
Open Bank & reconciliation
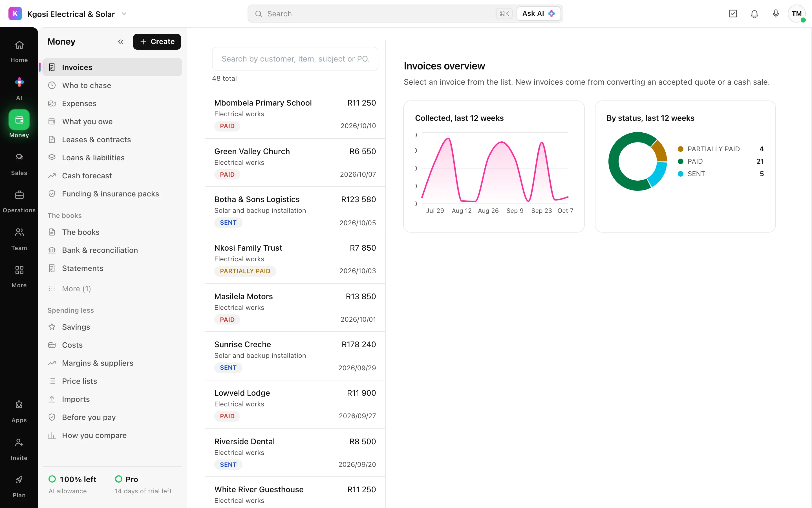(112, 250)
